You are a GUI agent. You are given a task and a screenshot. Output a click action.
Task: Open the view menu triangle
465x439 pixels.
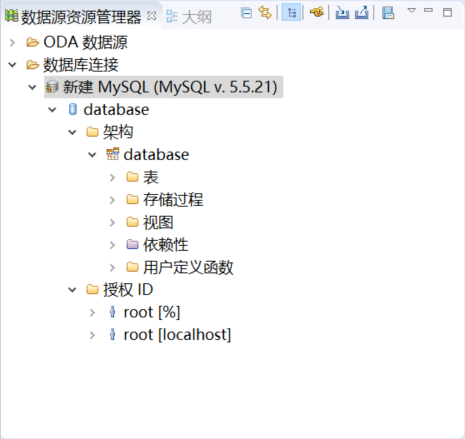tap(412, 10)
